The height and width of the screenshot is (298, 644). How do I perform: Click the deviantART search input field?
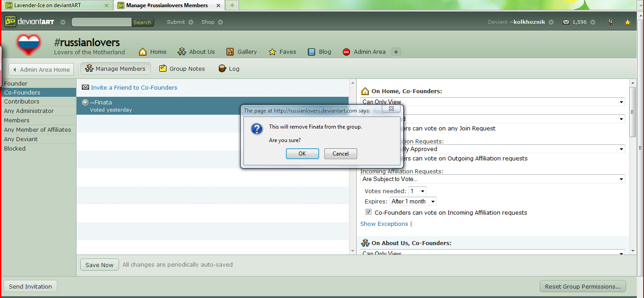[102, 22]
